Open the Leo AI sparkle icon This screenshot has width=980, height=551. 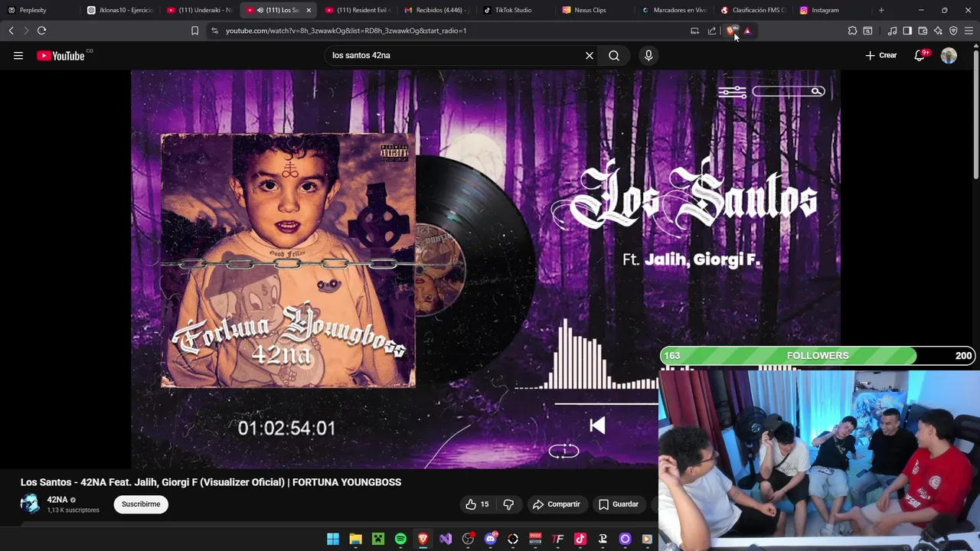click(938, 31)
